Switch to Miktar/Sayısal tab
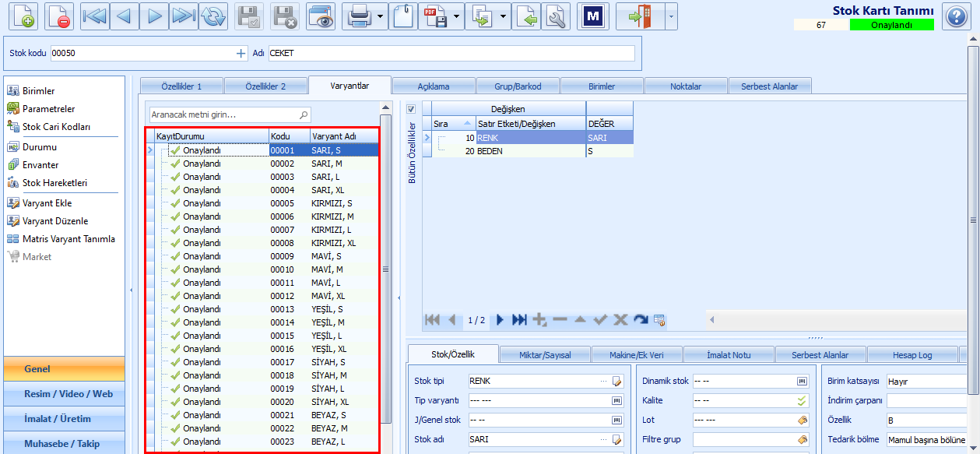980x454 pixels. (545, 355)
